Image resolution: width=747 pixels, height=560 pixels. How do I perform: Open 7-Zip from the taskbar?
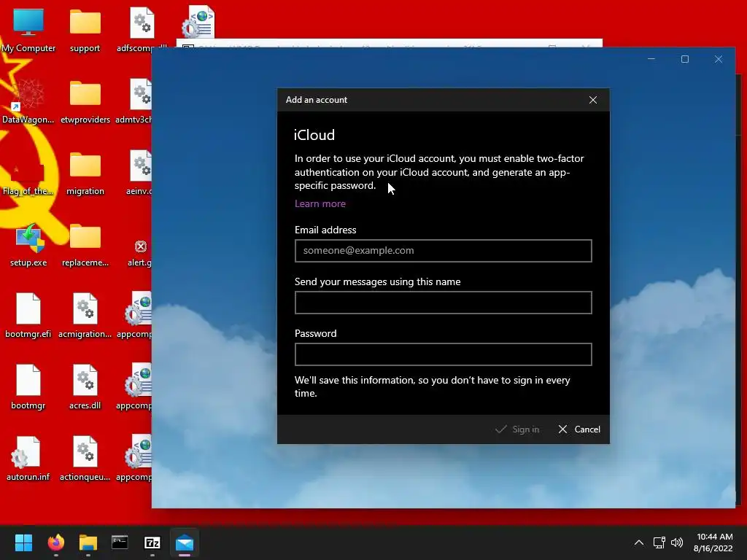(x=152, y=542)
